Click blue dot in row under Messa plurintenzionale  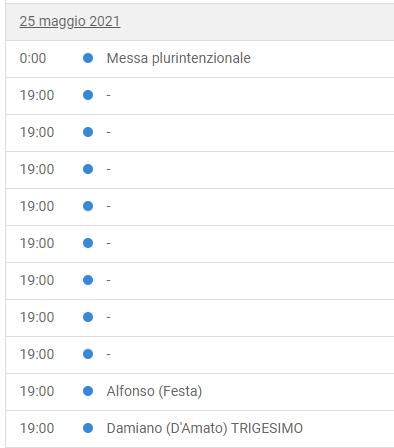pos(88,95)
